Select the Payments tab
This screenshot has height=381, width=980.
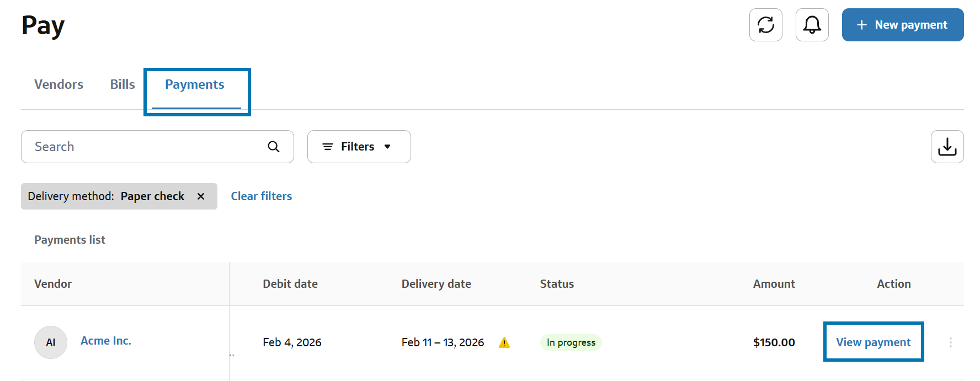point(195,84)
